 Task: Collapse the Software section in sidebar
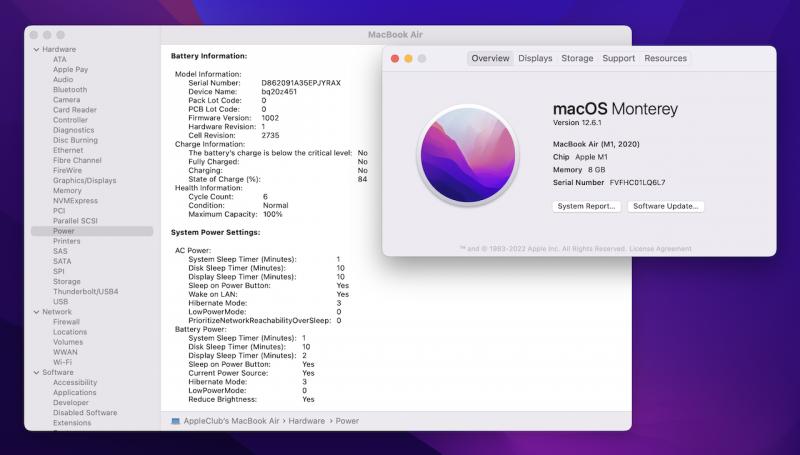(36, 372)
